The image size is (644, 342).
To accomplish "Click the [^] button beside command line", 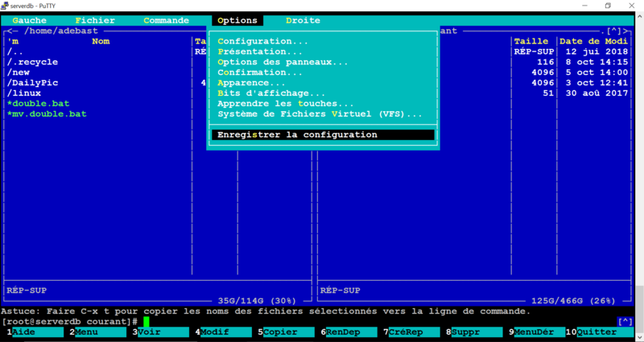I will point(625,322).
